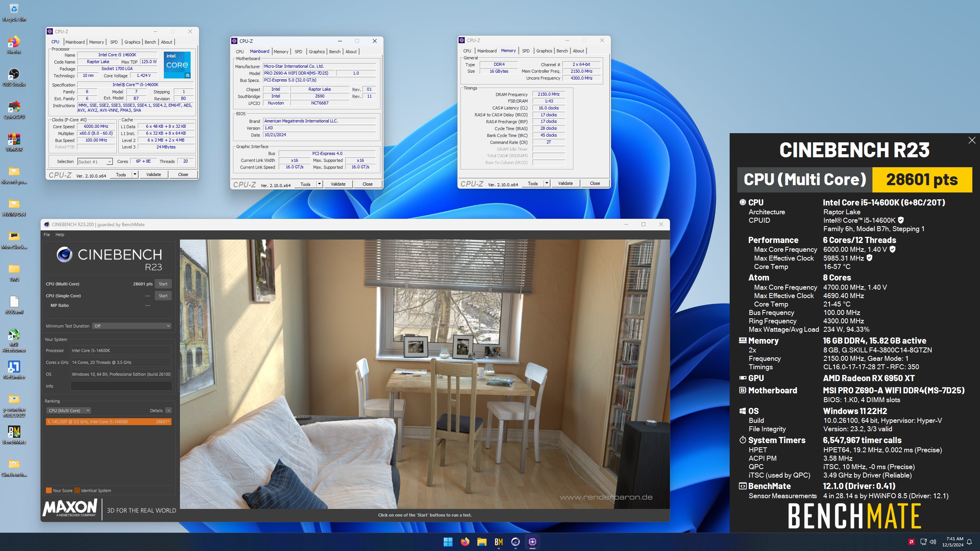Open Minimum Test Duration dropdown
Screen dimensions: 980x551
(131, 326)
